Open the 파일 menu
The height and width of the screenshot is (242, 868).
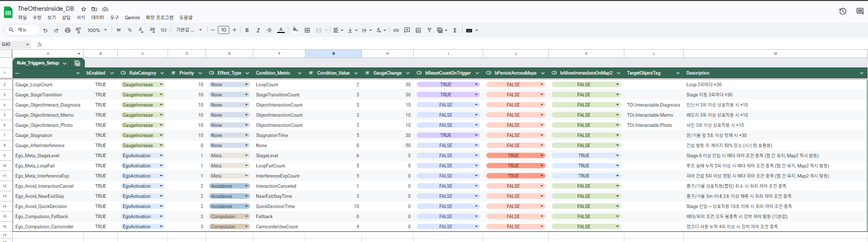(22, 18)
